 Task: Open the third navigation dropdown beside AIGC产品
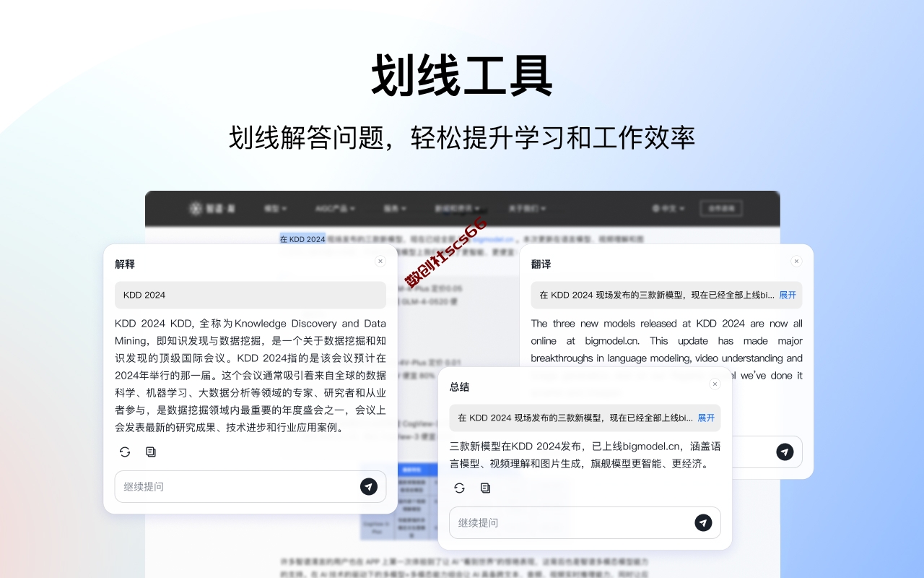point(395,209)
